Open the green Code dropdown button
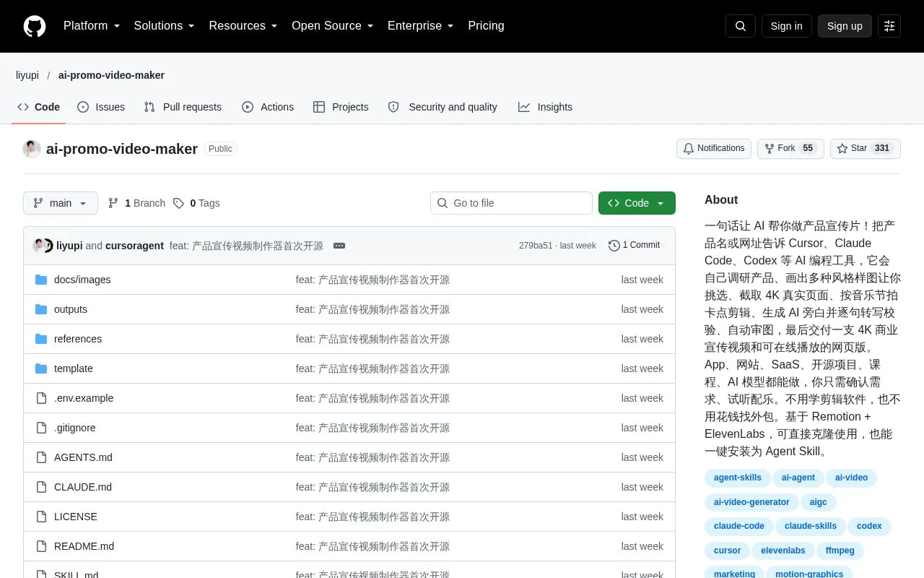The image size is (924, 578). 637,203
